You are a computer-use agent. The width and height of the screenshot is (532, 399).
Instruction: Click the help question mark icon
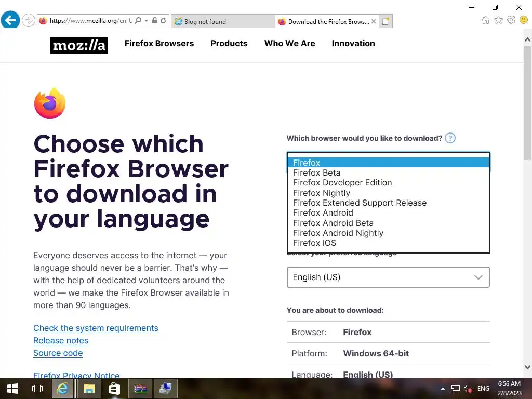[x=450, y=138]
